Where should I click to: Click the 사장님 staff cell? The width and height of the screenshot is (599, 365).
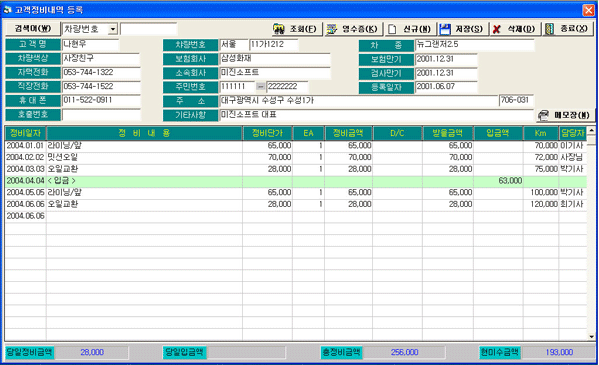coord(572,157)
